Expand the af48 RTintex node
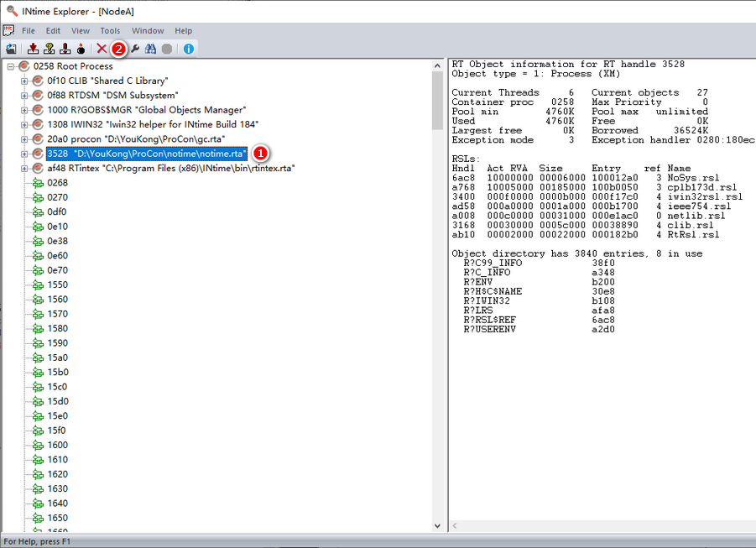This screenshot has height=548, width=756. click(24, 169)
